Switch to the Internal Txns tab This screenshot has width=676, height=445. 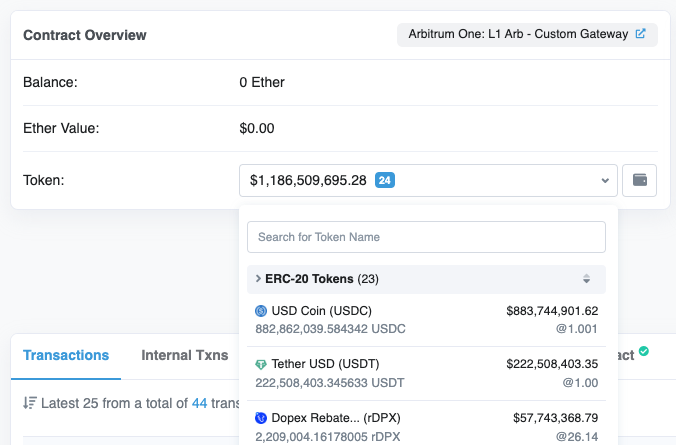pyautogui.click(x=185, y=355)
